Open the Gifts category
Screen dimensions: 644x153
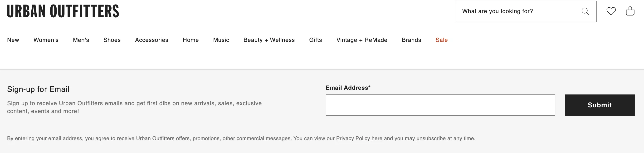tap(316, 40)
